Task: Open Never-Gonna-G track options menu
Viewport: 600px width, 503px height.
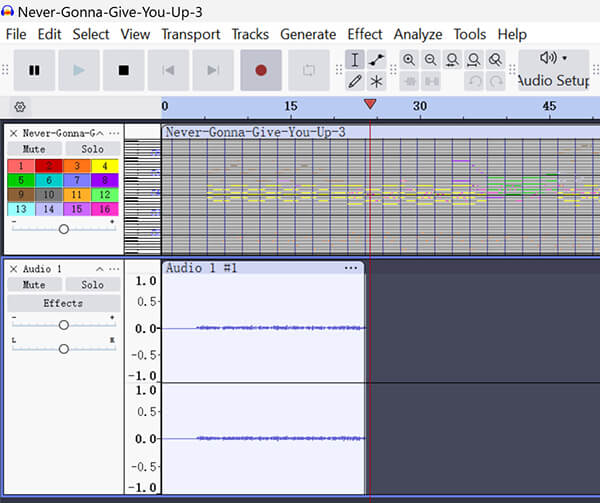Action: (114, 133)
